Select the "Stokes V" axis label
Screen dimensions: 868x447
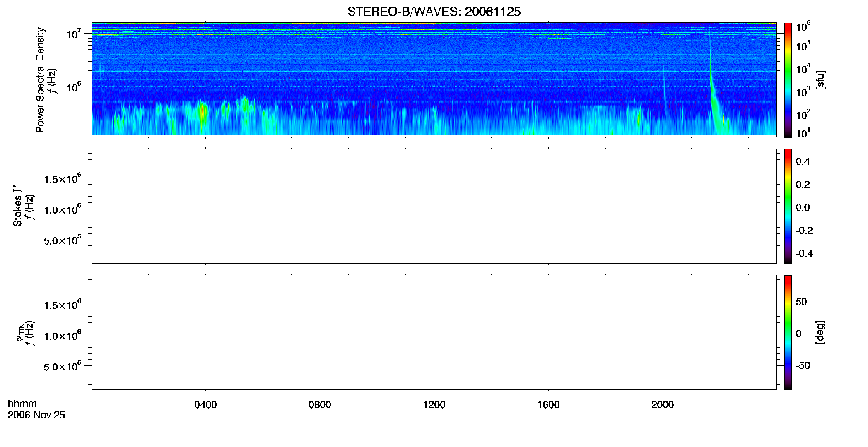coord(17,206)
